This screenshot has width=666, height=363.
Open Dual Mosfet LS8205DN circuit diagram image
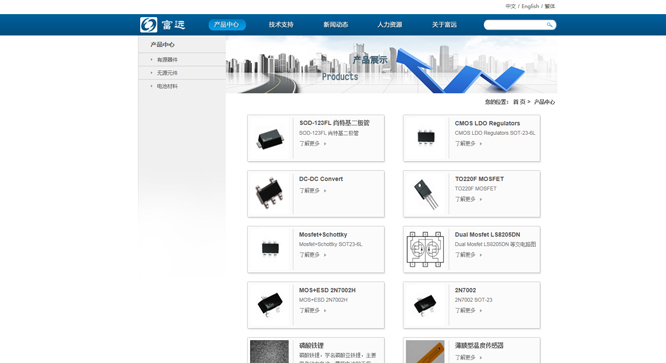[426, 250]
